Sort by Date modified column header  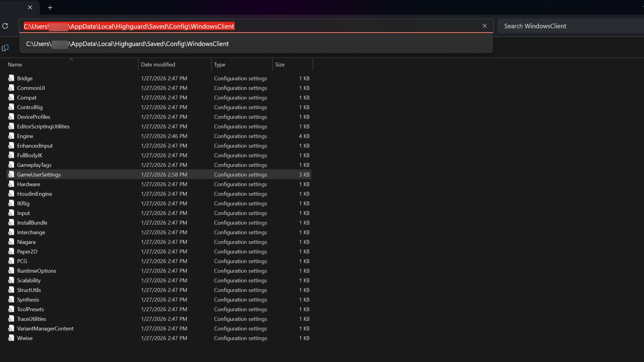pyautogui.click(x=158, y=65)
